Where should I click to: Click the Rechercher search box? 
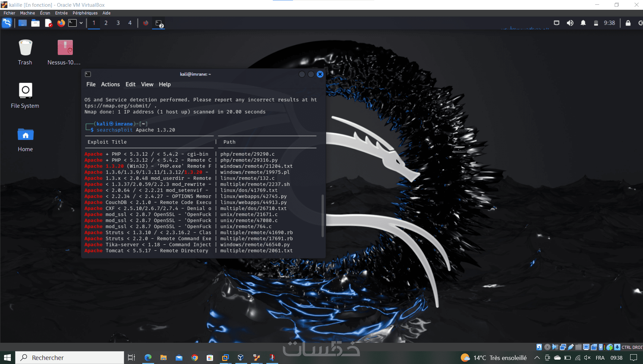(70, 358)
